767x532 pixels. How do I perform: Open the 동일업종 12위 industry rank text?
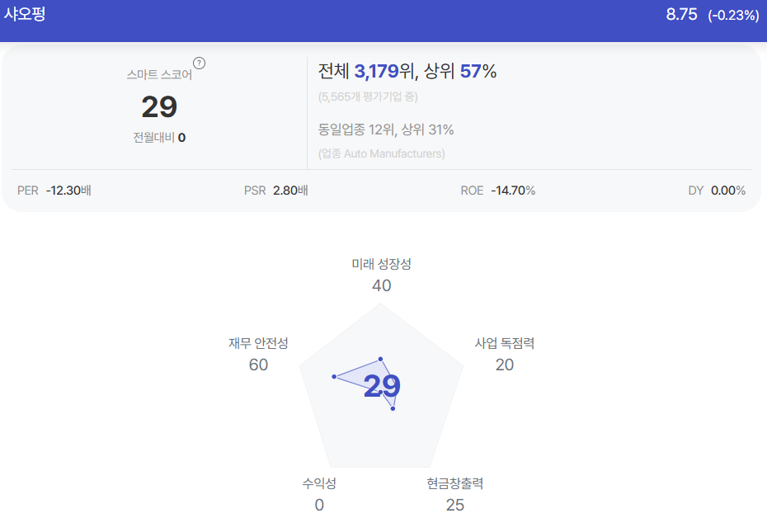[356, 129]
